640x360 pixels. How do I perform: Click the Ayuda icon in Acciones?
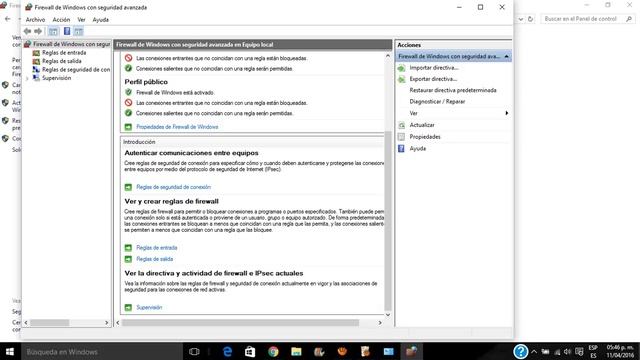point(402,149)
